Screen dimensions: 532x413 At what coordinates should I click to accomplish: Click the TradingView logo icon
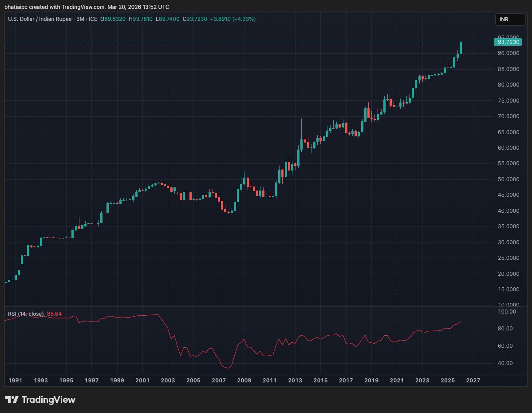point(12,399)
